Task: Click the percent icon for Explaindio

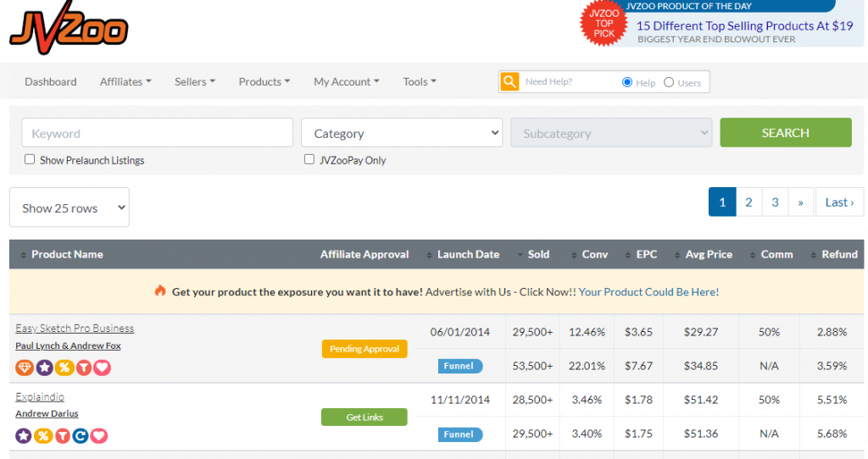Action: click(42, 436)
